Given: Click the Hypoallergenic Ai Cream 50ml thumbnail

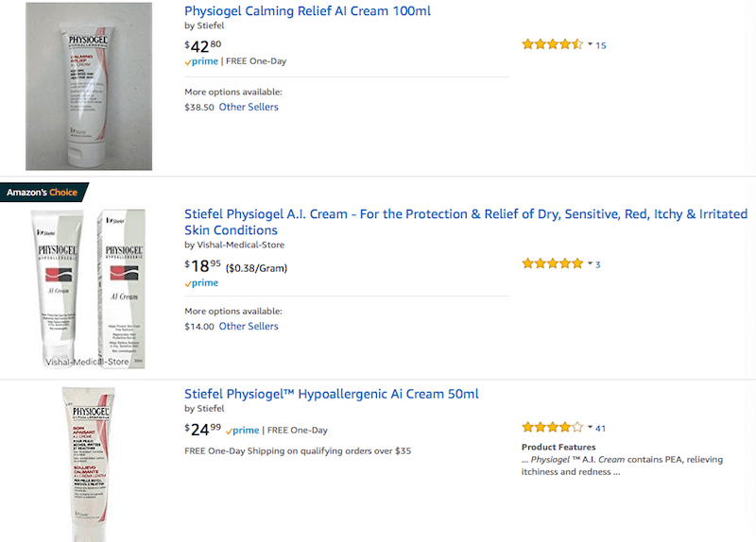Looking at the screenshot, I should pos(90,465).
